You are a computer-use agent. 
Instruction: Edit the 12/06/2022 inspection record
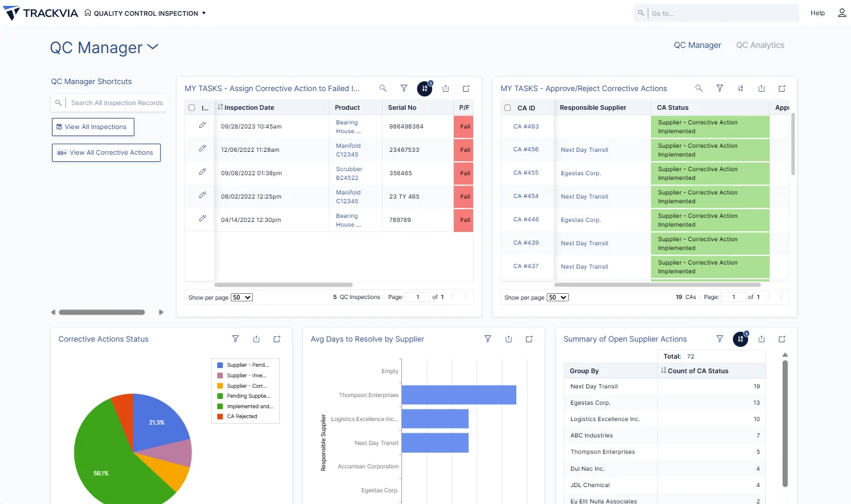point(203,148)
